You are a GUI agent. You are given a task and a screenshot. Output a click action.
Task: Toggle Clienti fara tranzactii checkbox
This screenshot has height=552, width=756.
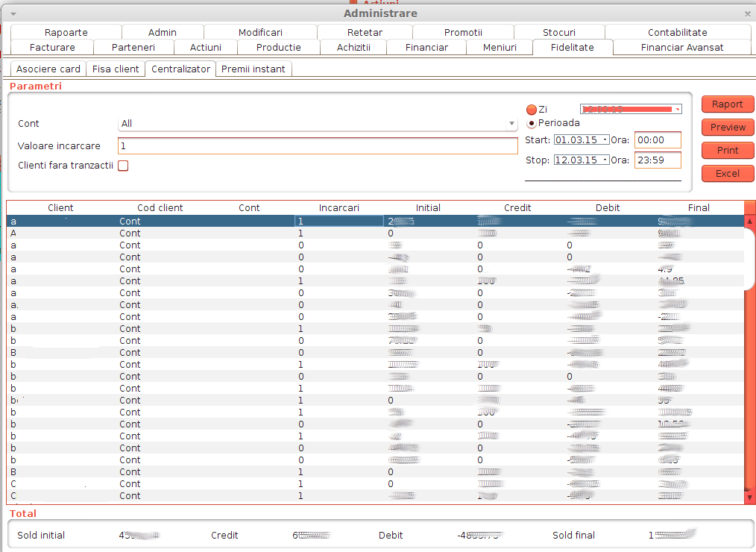click(x=124, y=166)
